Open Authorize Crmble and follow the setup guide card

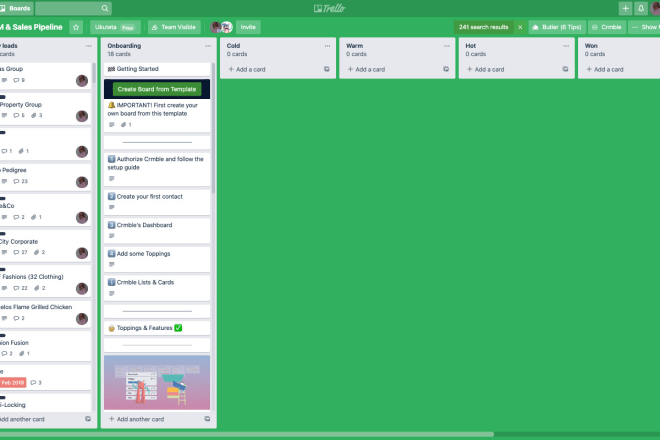(x=157, y=169)
